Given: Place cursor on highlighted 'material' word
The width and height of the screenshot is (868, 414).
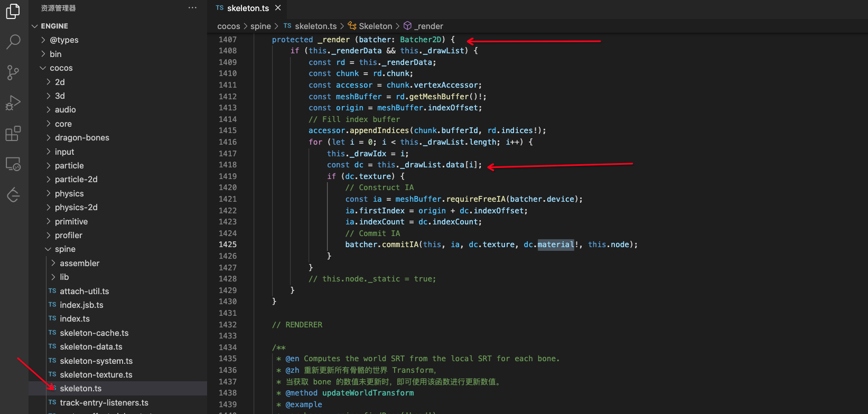Looking at the screenshot, I should coord(556,244).
